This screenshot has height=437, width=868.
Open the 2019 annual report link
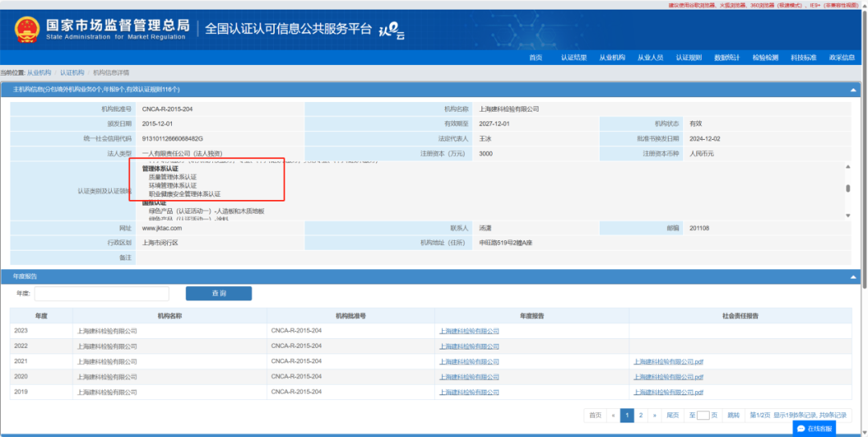point(469,392)
